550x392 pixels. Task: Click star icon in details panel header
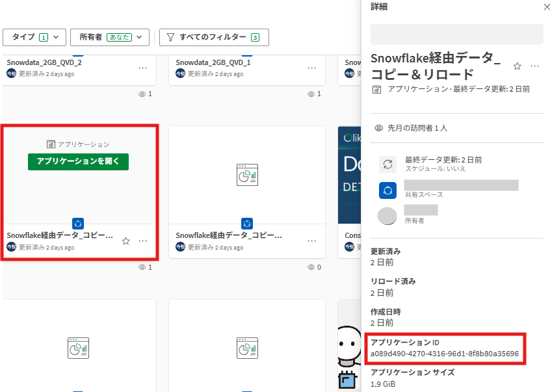(517, 66)
